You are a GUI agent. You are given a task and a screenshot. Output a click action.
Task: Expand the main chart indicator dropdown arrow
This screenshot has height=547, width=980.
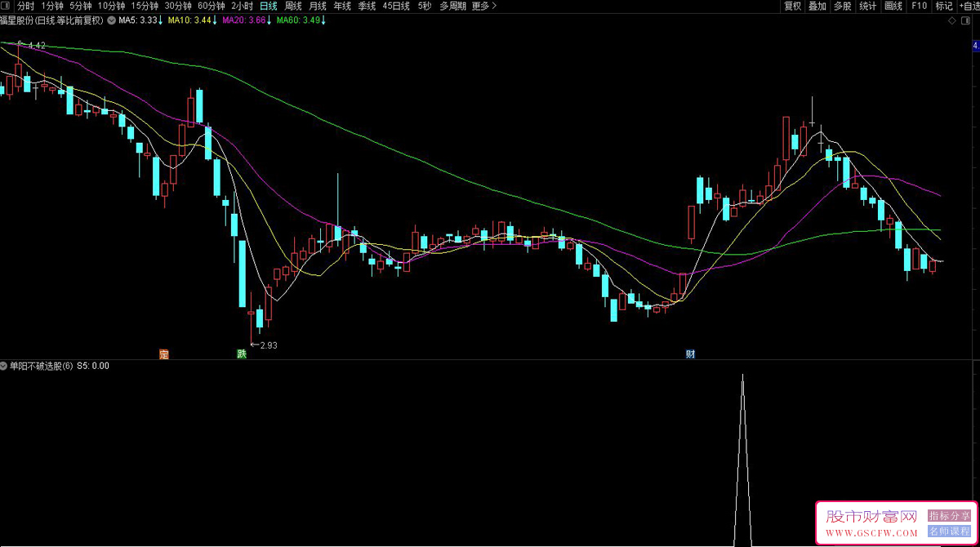click(x=111, y=20)
